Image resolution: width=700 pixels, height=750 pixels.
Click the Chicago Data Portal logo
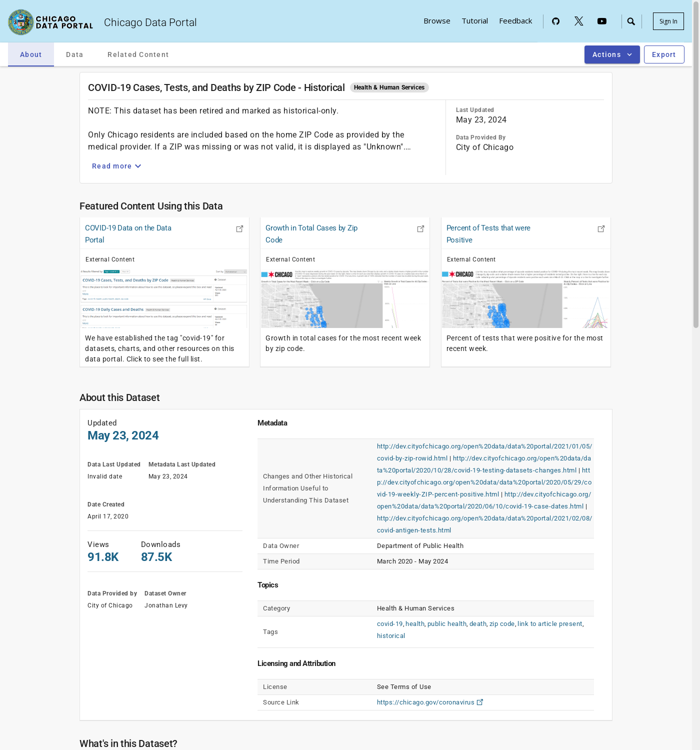(50, 22)
